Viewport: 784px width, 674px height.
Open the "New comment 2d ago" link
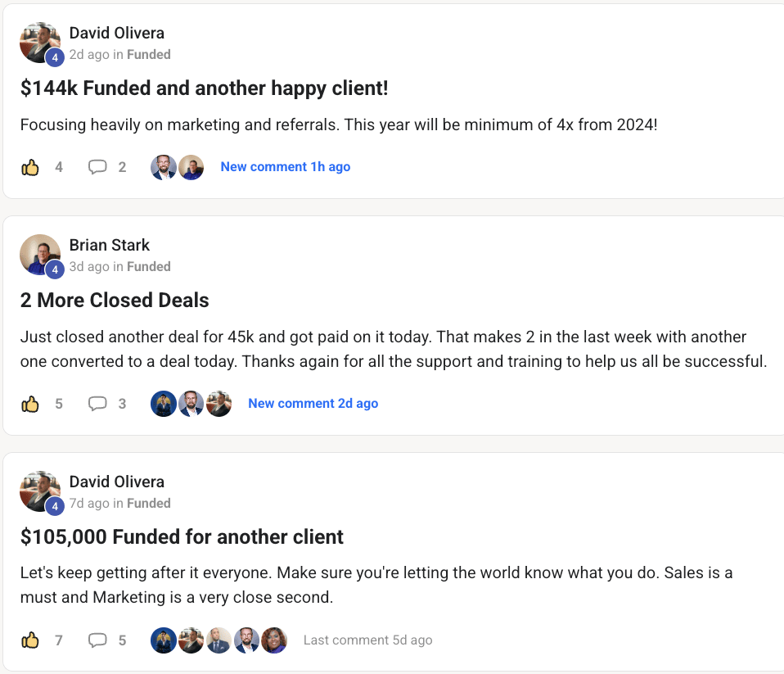[313, 404]
